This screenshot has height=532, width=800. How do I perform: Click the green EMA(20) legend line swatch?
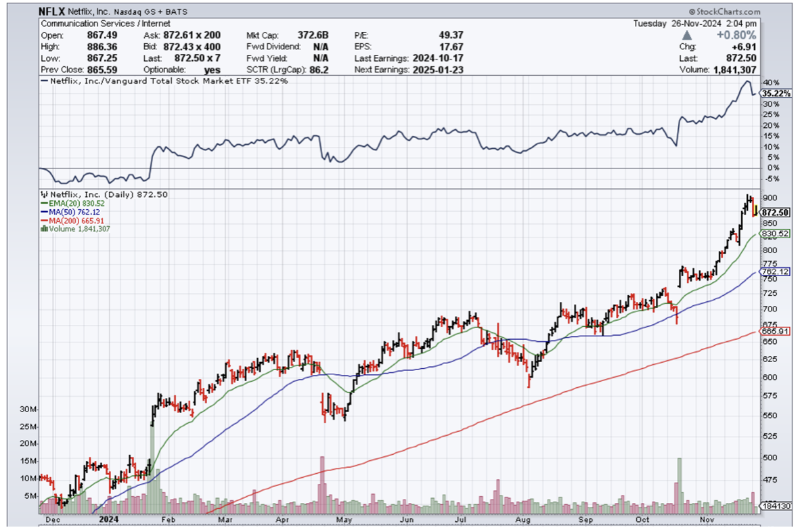45,204
